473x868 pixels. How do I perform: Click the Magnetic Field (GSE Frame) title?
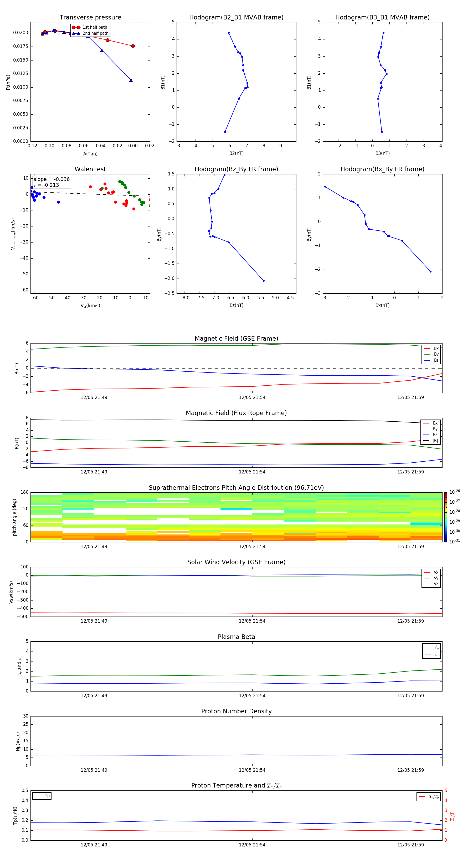point(236,339)
